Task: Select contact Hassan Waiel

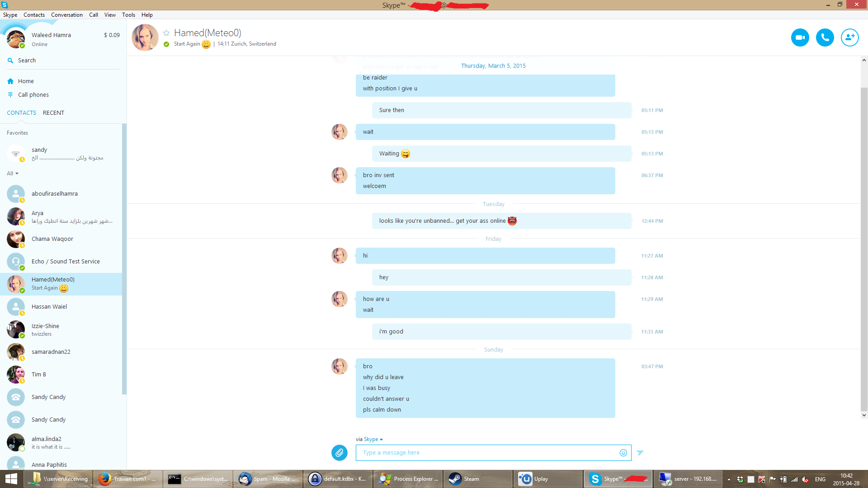Action: point(61,307)
